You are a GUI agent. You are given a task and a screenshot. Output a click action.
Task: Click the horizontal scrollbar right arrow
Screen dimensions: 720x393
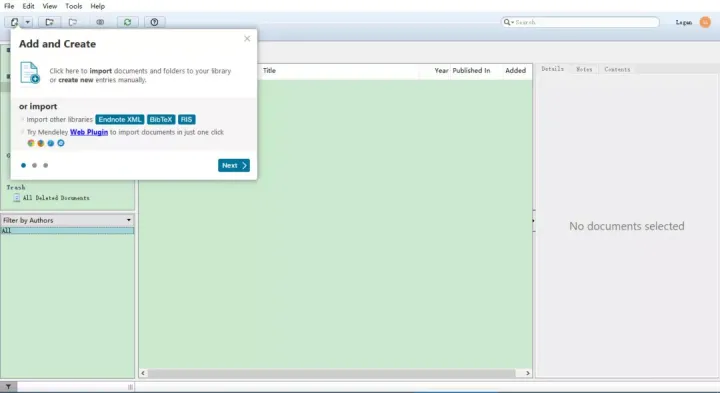[527, 373]
